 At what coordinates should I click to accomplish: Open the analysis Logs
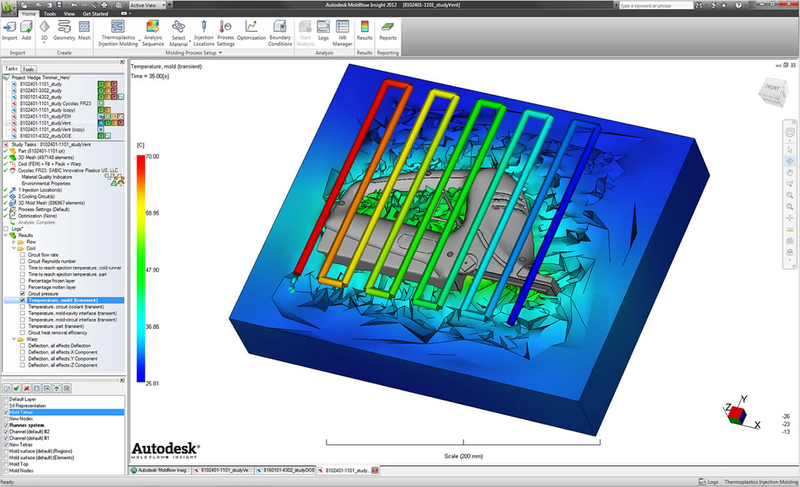click(323, 31)
